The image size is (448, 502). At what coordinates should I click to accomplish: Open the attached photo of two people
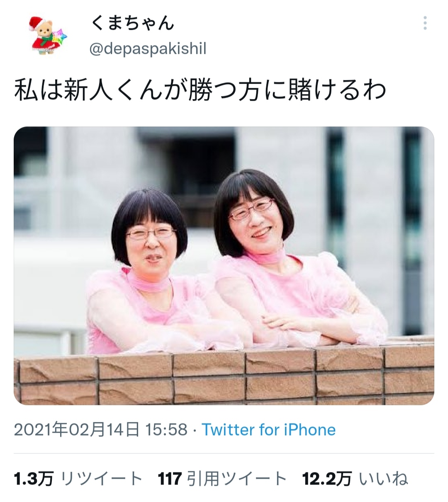click(x=224, y=266)
